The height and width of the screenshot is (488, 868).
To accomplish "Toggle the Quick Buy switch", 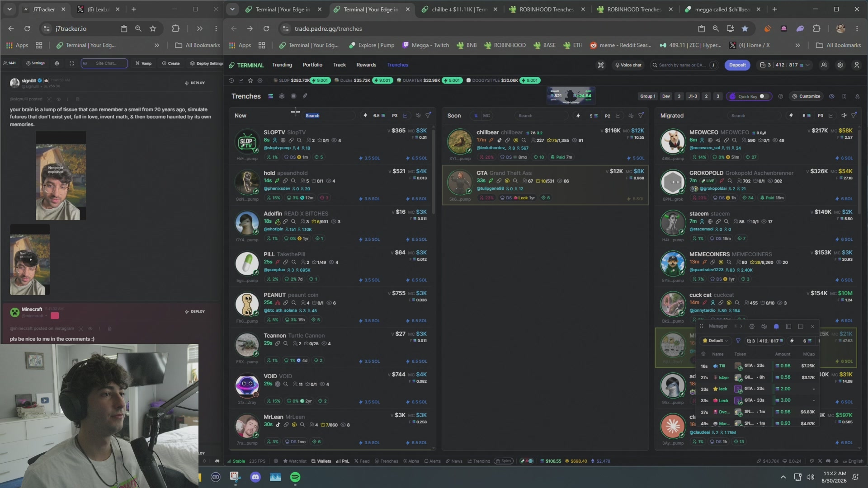I will point(764,96).
